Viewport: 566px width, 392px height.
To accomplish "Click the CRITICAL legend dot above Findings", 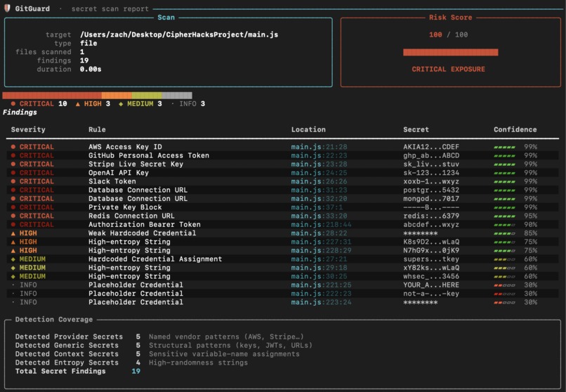I will point(13,103).
